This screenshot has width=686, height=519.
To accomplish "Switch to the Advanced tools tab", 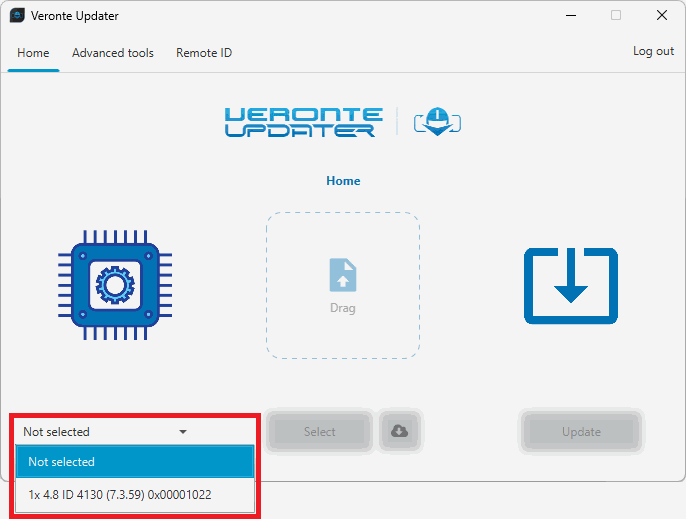I will coord(113,53).
